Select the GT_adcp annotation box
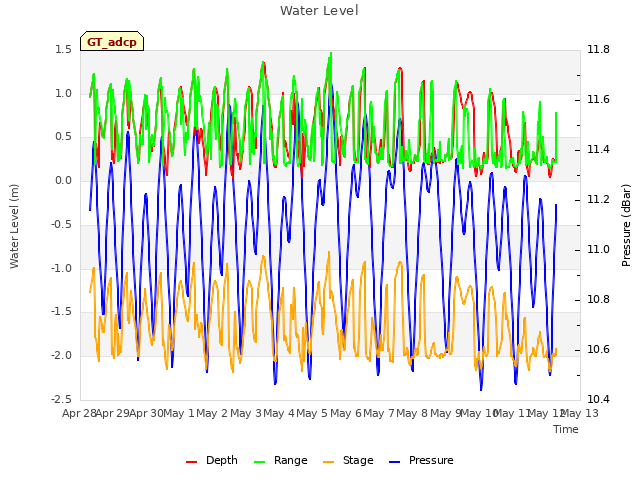Screen dimensions: 640x480 [112, 41]
